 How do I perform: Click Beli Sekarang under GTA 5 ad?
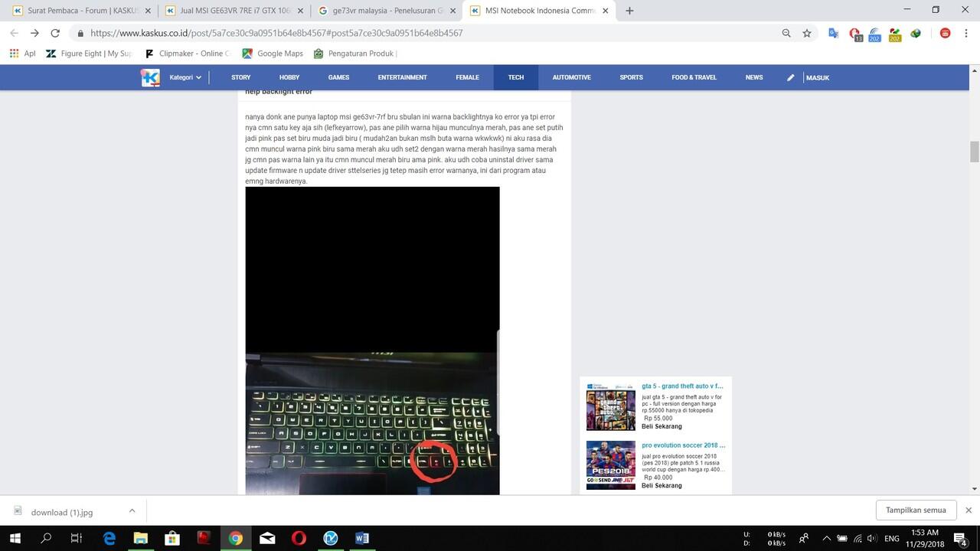(661, 426)
